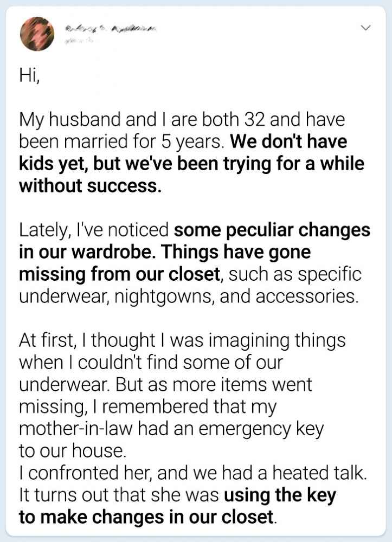Click the bold words "without success."

[x=91, y=186]
